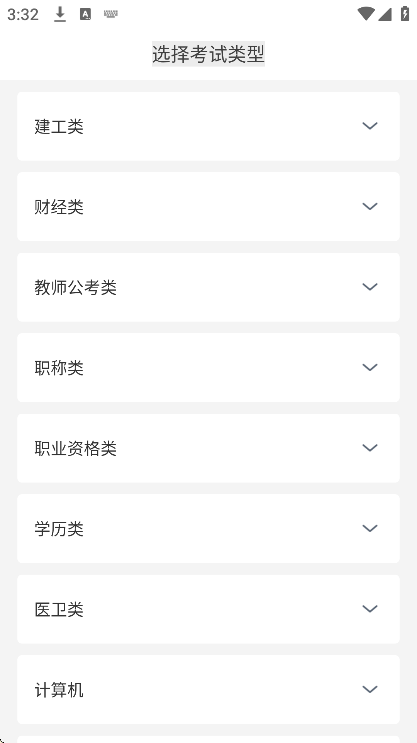Tap the 医卫类 category card

(208, 609)
